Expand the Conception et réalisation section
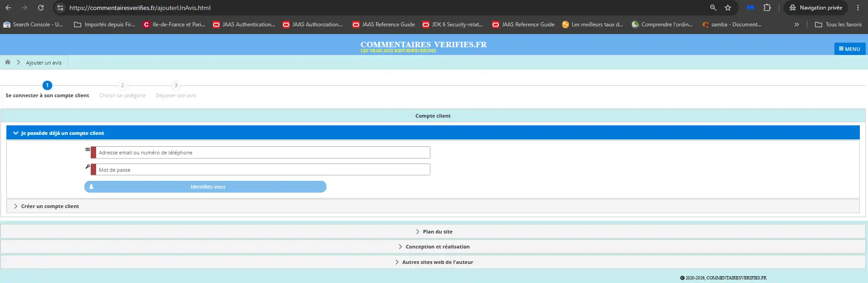The height and width of the screenshot is (283, 868). 433,247
